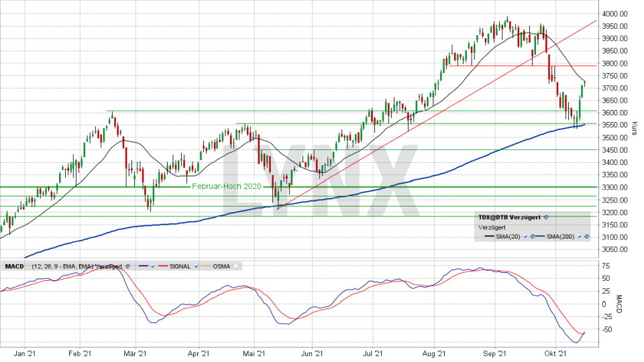Click the Jun '21 date axis label

tap(312, 353)
